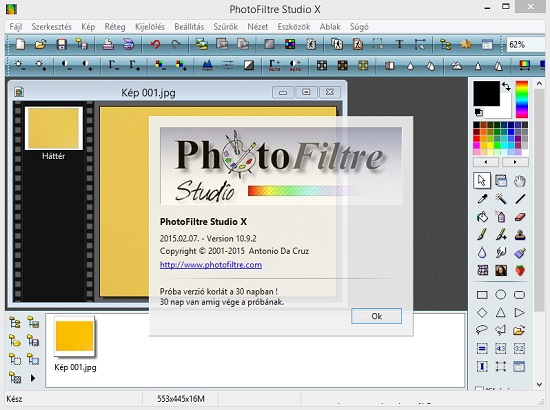Show previous palette with left arrow button
This screenshot has width=550, height=410.
(x=486, y=162)
